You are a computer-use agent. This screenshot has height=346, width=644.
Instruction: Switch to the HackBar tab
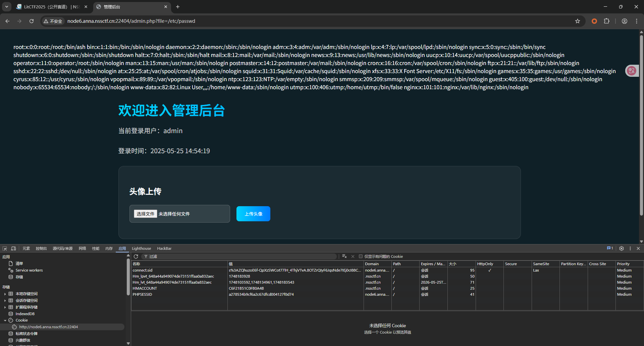point(164,248)
